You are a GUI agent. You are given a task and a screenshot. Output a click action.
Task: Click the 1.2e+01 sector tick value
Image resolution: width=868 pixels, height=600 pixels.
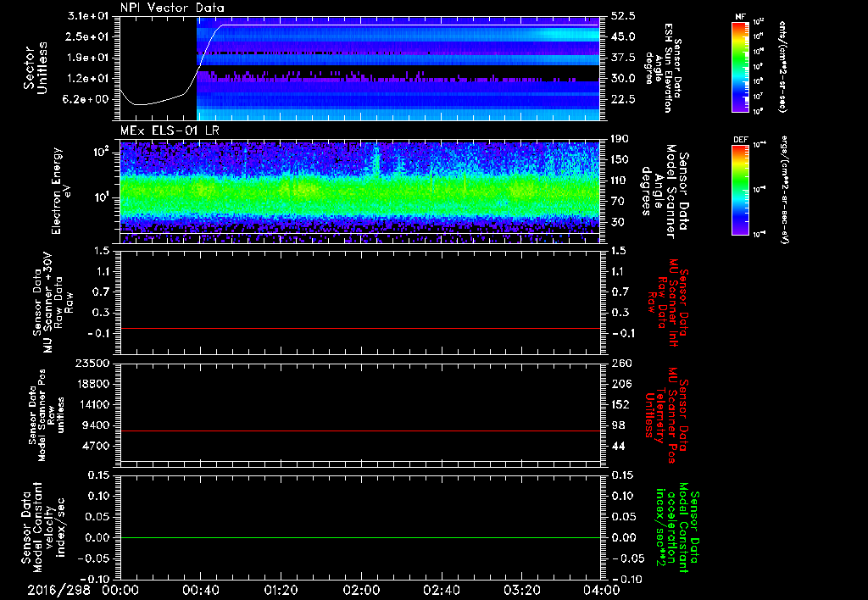[88, 78]
